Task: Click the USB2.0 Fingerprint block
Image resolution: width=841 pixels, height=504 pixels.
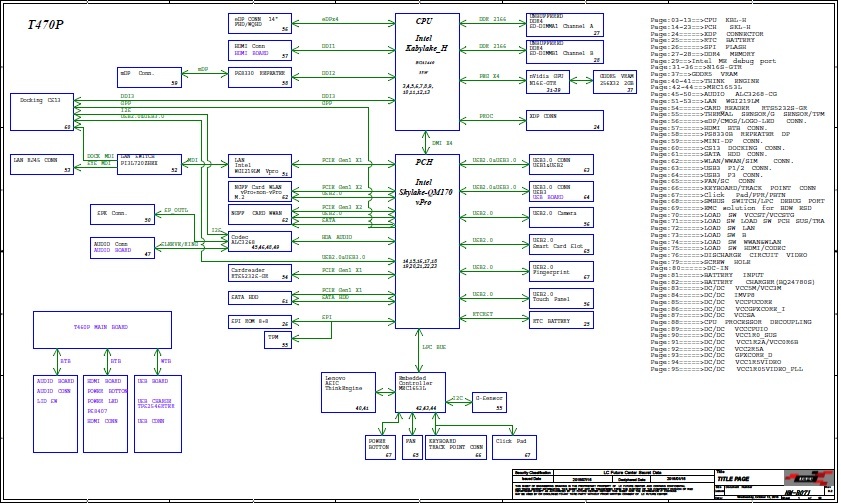Action: [x=560, y=271]
